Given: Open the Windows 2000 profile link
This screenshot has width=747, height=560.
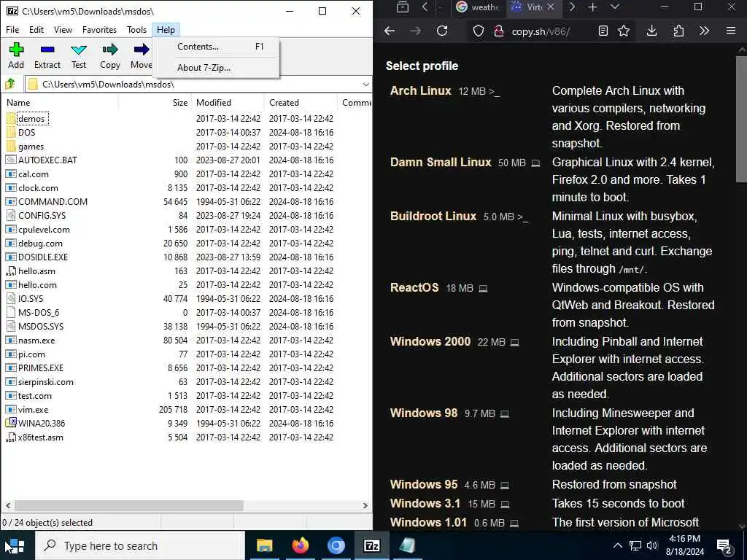Looking at the screenshot, I should point(430,341).
